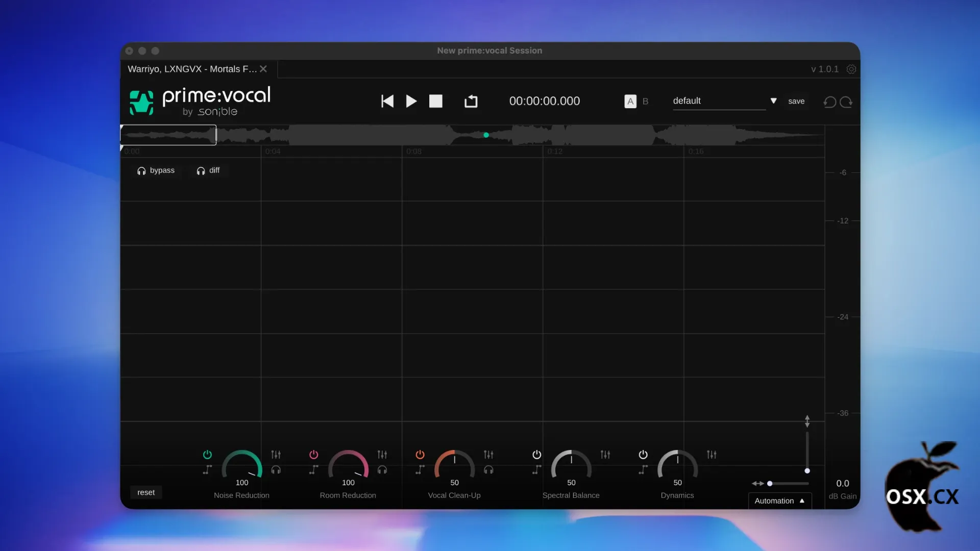Click the Dynamics knob

[677, 464]
